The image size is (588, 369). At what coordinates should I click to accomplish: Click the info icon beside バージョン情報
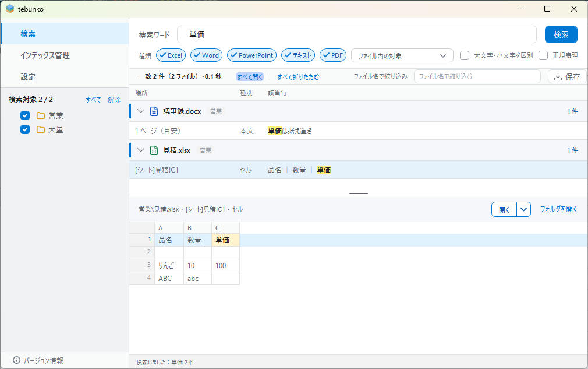[16, 360]
